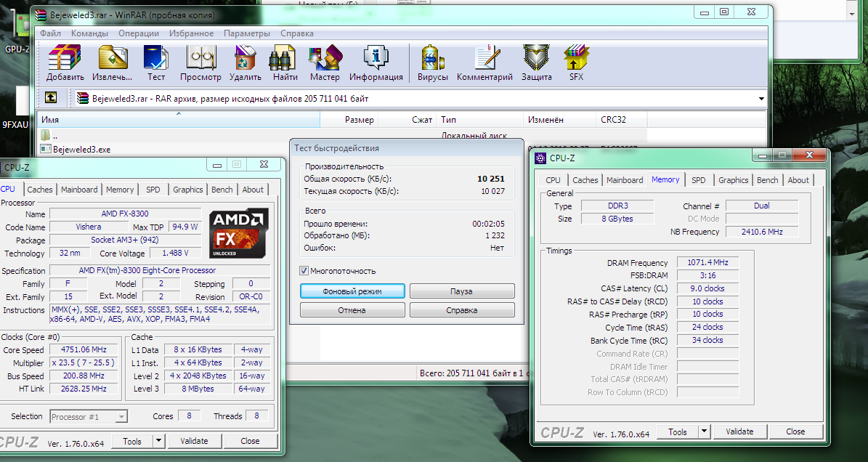Viewport: 868px width, 462px height.
Task: Select the parent folder '..' row icon
Action: [45, 135]
